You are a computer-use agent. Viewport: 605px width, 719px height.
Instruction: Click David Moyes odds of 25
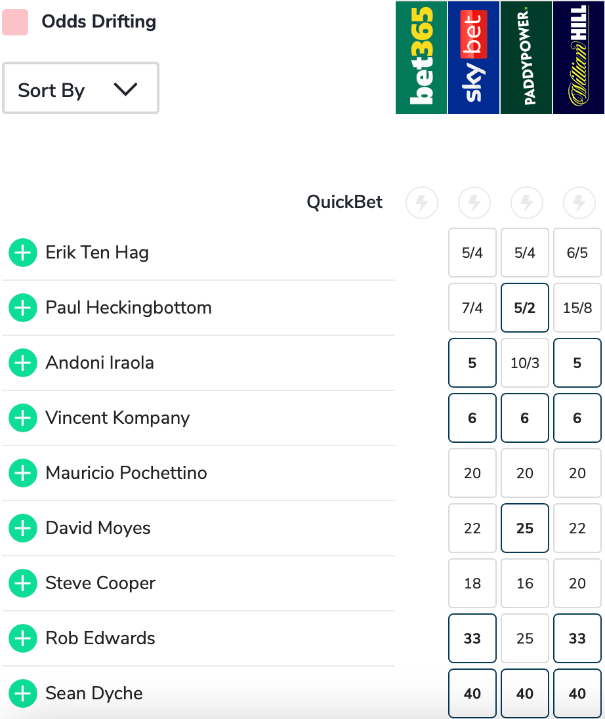click(525, 528)
